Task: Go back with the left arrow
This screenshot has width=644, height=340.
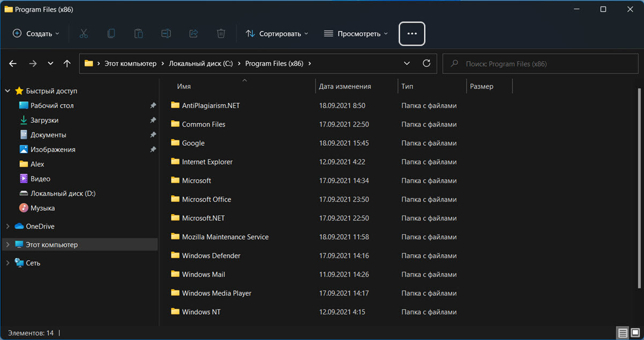Action: (x=13, y=63)
